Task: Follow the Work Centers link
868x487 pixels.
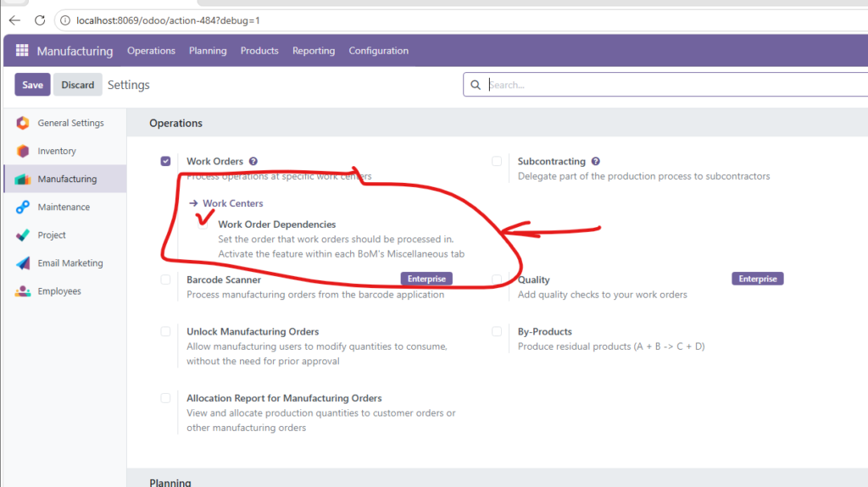Action: tap(232, 203)
